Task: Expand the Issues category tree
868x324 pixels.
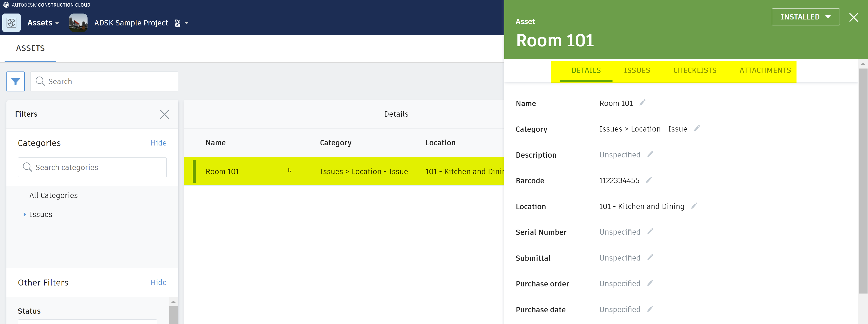Action: pos(25,214)
